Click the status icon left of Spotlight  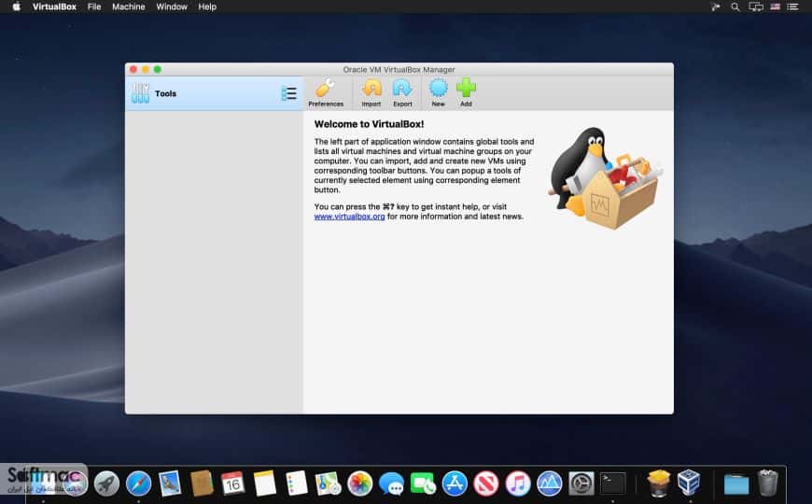[715, 7]
